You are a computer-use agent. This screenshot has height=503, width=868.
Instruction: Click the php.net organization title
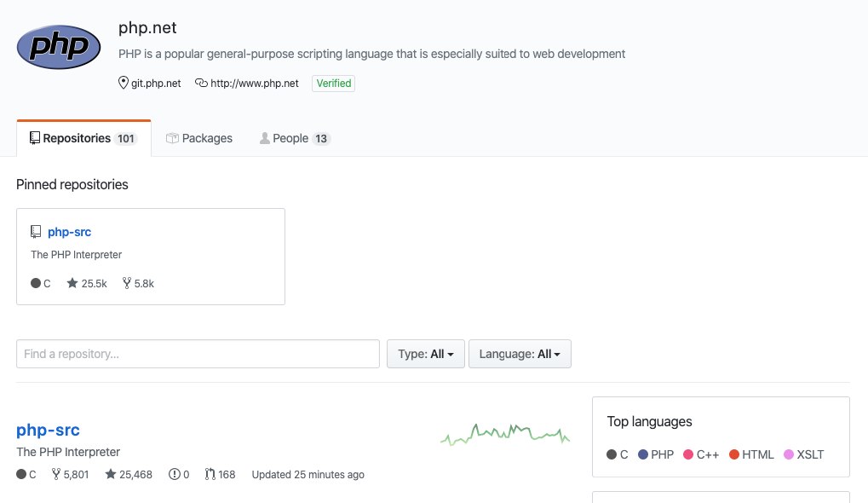pyautogui.click(x=147, y=27)
